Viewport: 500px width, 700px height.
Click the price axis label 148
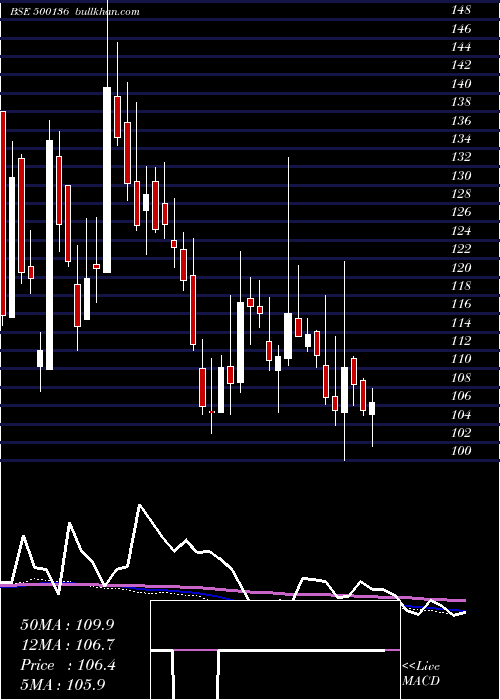pyautogui.click(x=461, y=11)
